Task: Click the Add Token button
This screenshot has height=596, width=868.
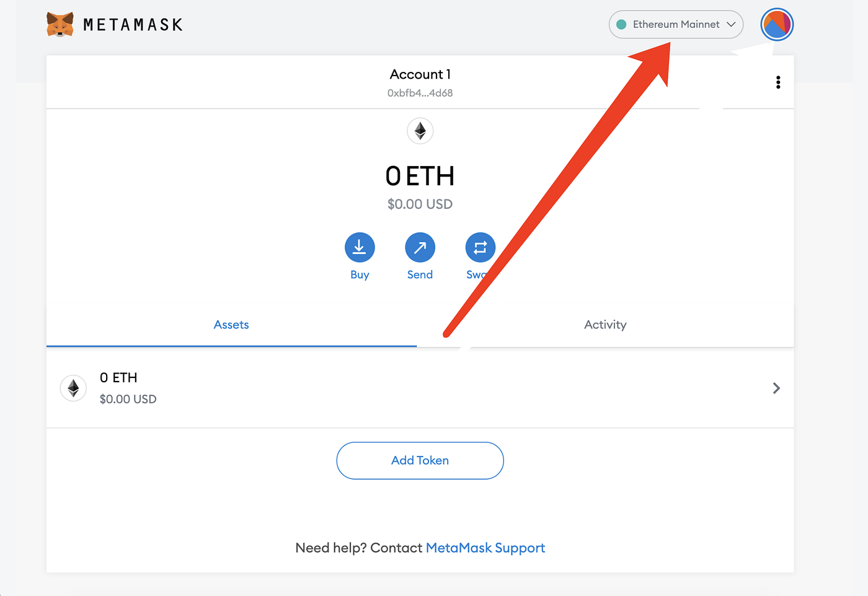Action: [420, 460]
